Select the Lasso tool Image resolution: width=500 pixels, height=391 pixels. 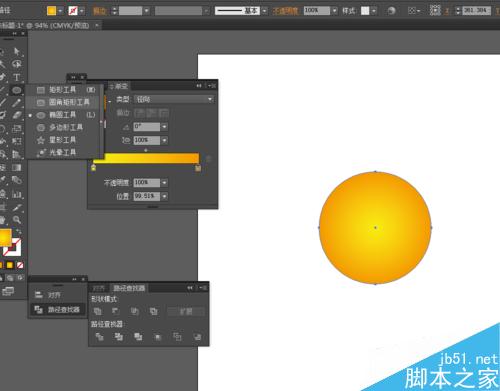[16, 64]
